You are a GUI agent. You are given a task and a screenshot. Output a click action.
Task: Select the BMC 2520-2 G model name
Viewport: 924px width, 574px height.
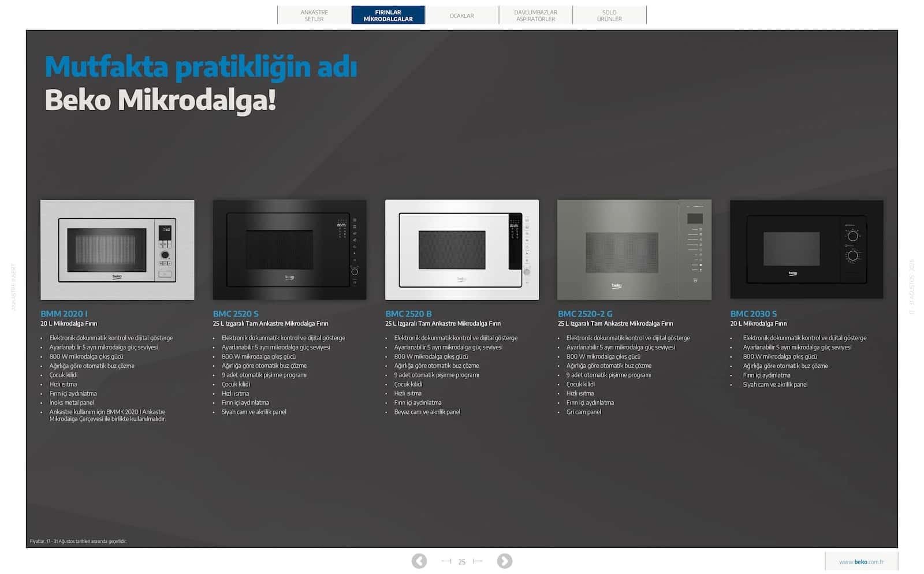tap(585, 314)
